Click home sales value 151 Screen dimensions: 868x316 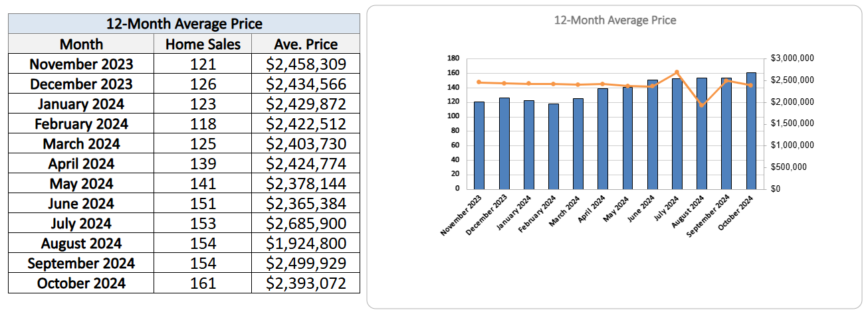[203, 203]
